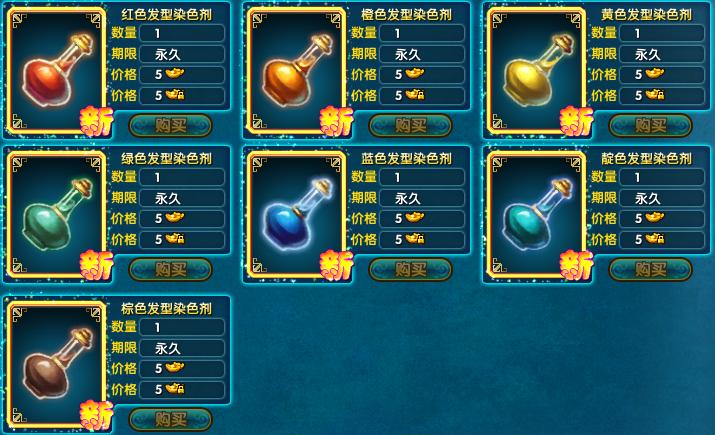Select the blue hair dye potion icon
The width and height of the screenshot is (715, 435).
[296, 215]
